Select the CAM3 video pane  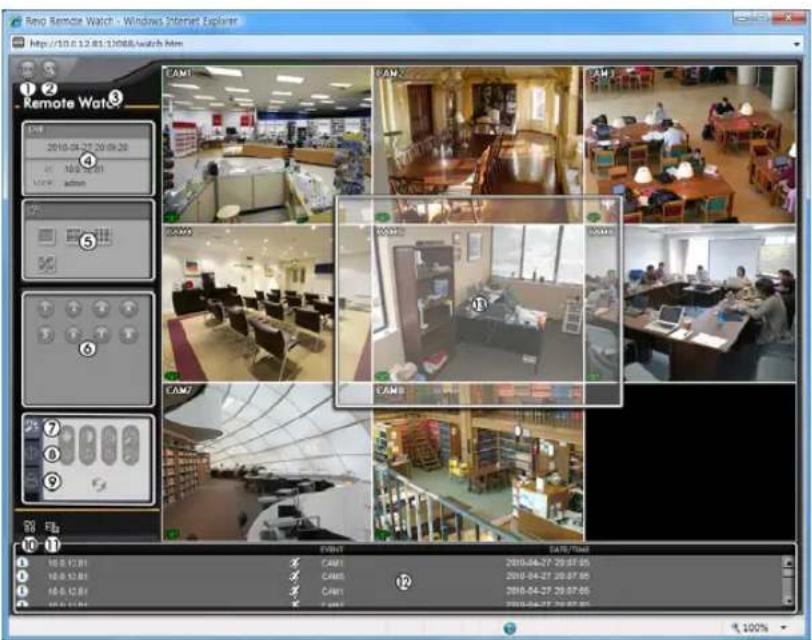coord(690,144)
